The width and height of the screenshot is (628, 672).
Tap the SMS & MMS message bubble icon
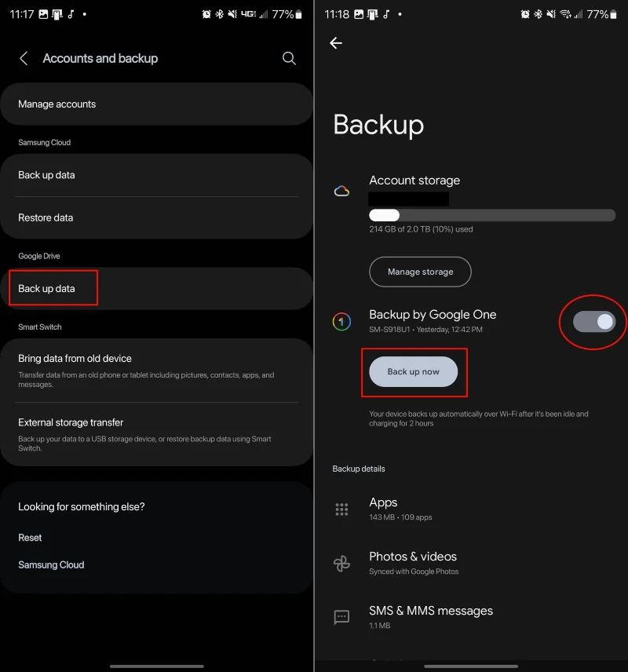tap(341, 617)
